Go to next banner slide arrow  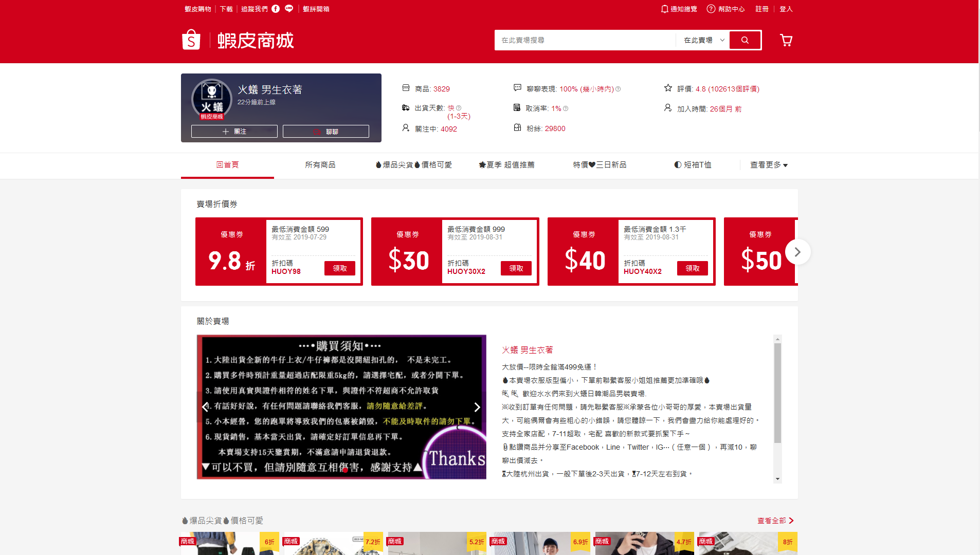477,407
